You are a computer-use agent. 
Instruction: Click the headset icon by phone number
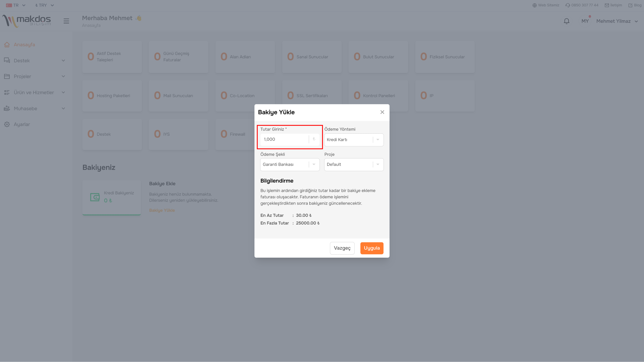(568, 5)
